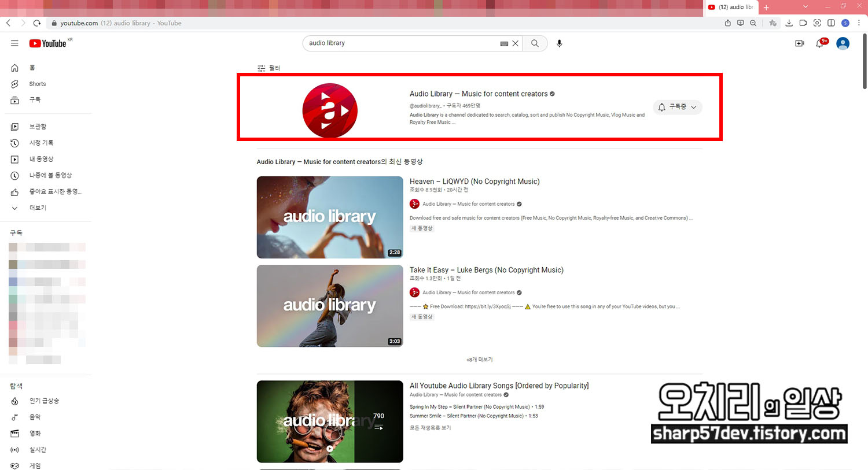Go forward with browser forward arrow

coord(23,23)
